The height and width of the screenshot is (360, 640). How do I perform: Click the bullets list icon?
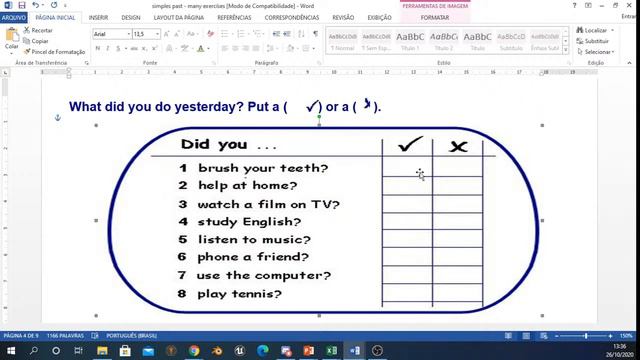pos(224,34)
